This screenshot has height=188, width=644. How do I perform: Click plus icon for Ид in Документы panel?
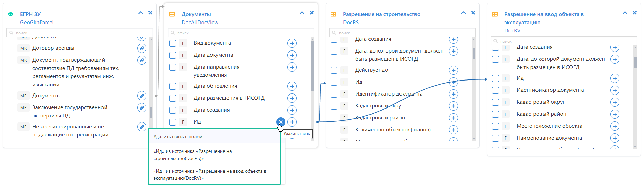point(292,122)
